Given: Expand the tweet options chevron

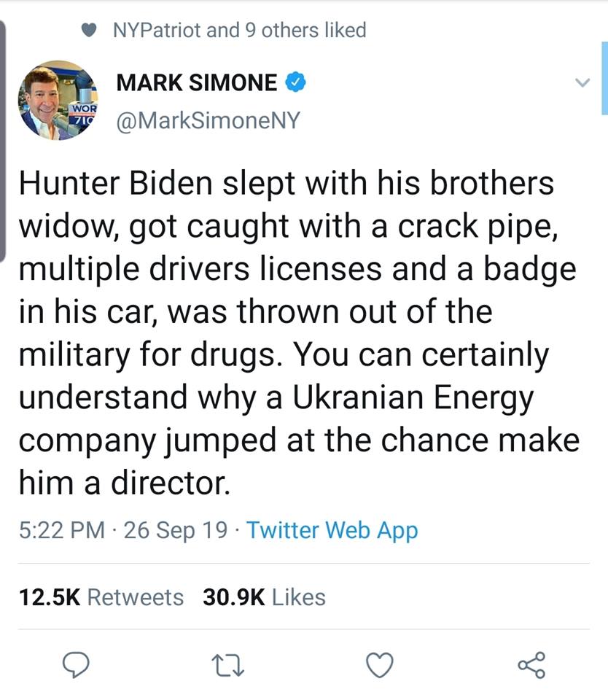Looking at the screenshot, I should point(581,83).
